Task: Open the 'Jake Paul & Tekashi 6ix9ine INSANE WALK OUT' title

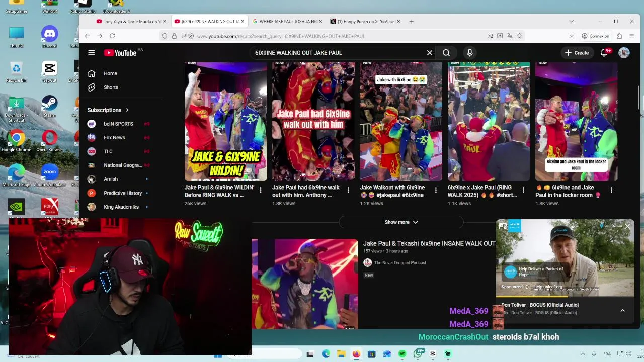Action: pyautogui.click(x=429, y=243)
